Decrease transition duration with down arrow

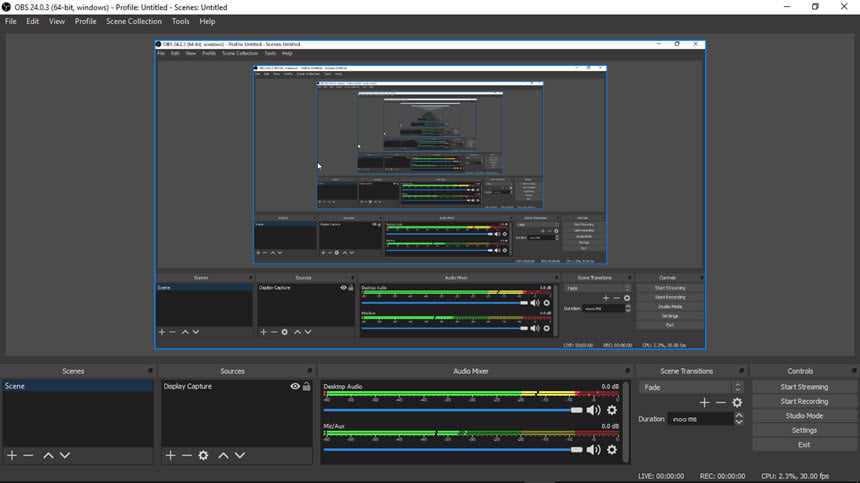pos(739,422)
